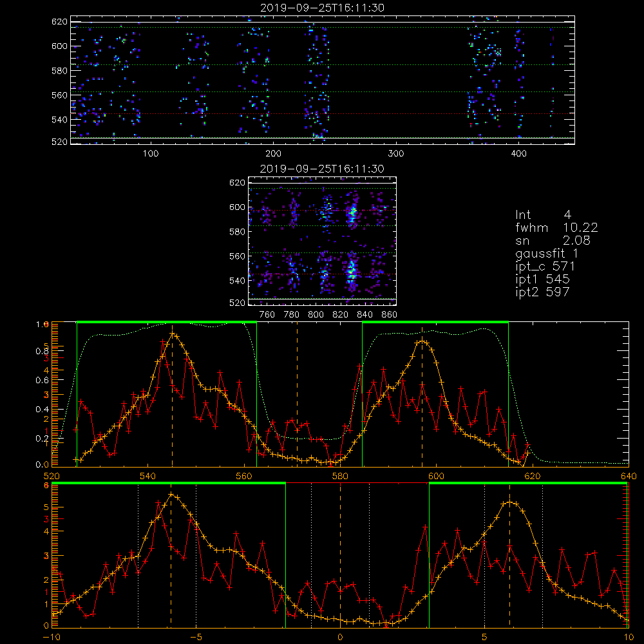The width and height of the screenshot is (644, 644).
Task: Click the timestamp title above the wide top spectrogram
Action: pyautogui.click(x=322, y=8)
